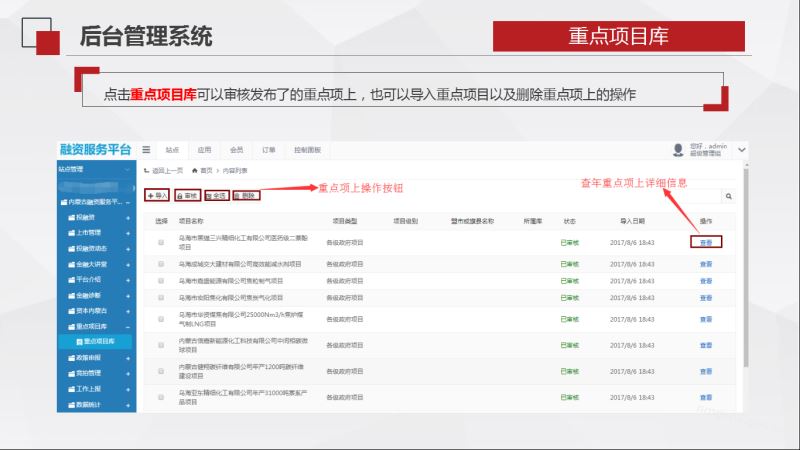Click the 返回上一页 back icon

pos(147,172)
